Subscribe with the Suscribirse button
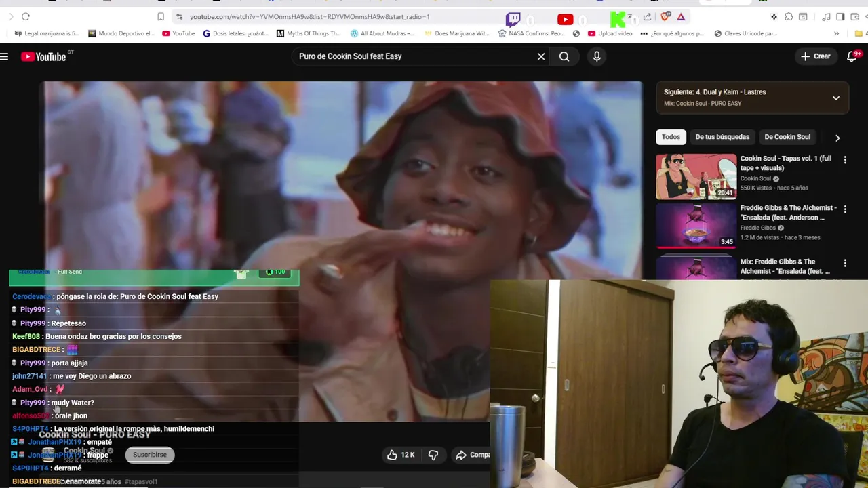Viewport: 868px width, 488px height. (x=150, y=455)
